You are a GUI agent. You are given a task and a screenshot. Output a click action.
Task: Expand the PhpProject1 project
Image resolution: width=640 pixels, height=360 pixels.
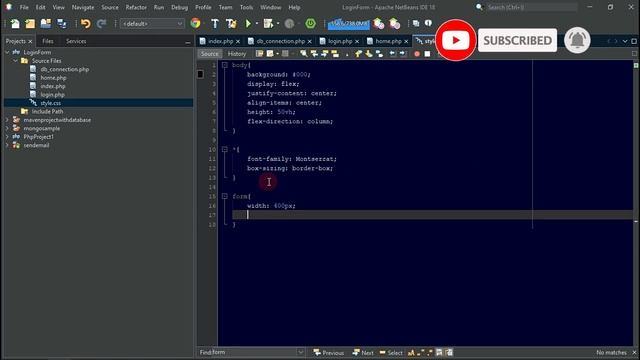pyautogui.click(x=7, y=137)
